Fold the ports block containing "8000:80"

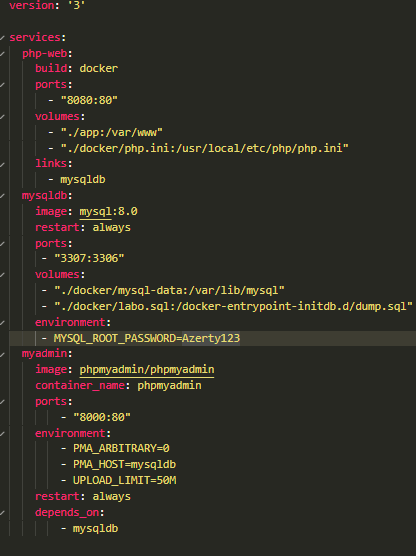2,402
